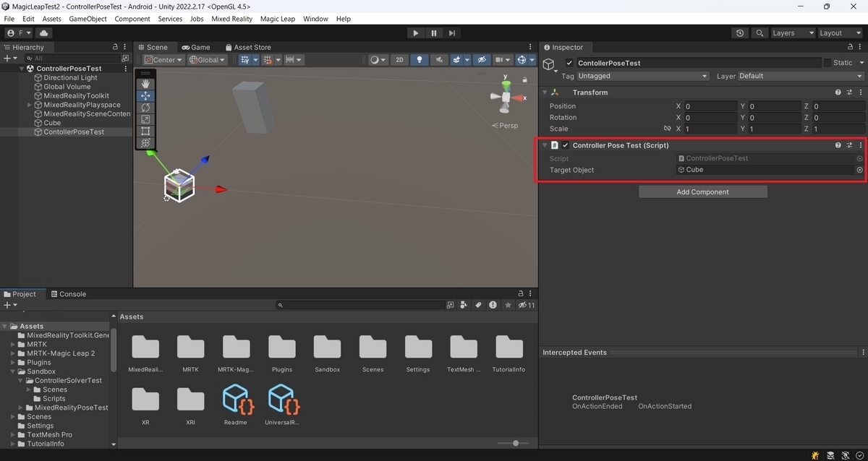Open the cloud services icon
The height and width of the screenshot is (461, 868).
tap(44, 33)
